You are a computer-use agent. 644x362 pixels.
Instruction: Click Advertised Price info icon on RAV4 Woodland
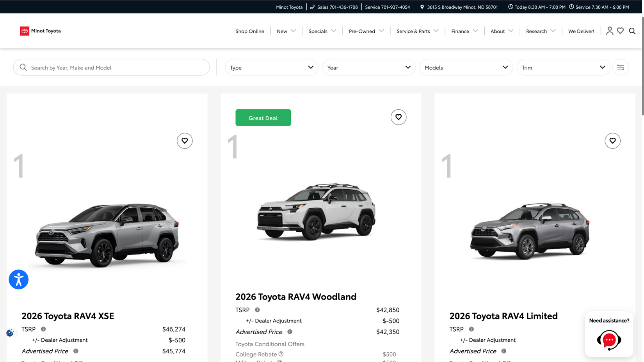(290, 332)
